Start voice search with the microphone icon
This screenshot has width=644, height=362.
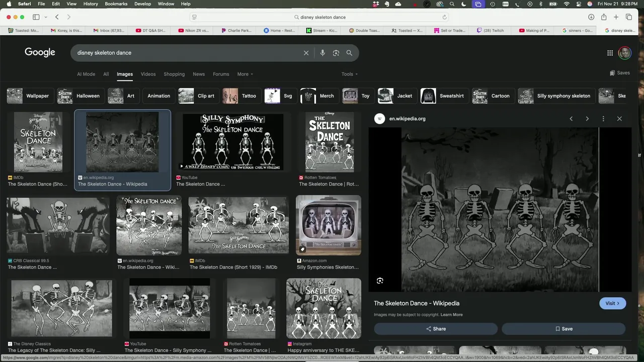(323, 53)
